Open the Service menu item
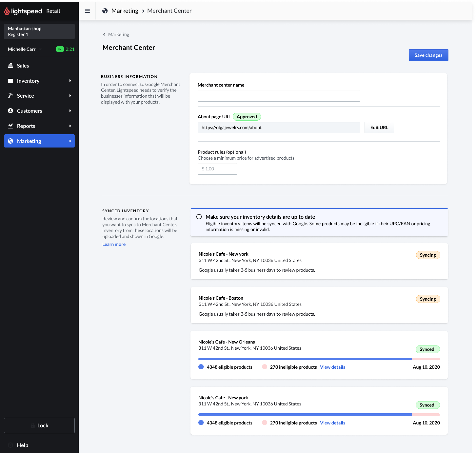This screenshot has width=476, height=453. [x=39, y=96]
